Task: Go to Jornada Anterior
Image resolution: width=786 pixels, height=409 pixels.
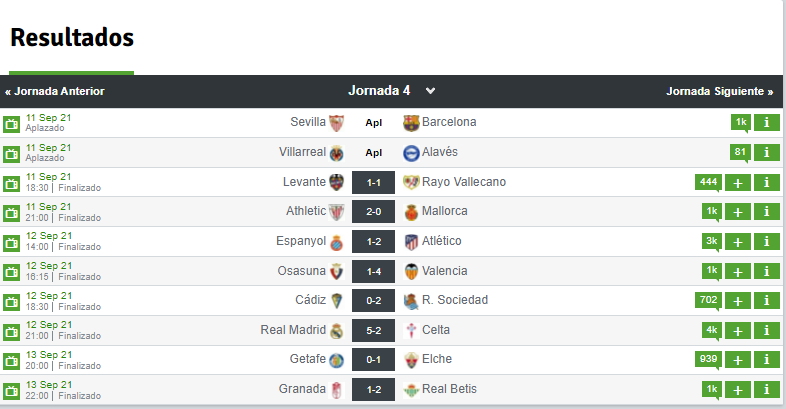Action: point(55,91)
